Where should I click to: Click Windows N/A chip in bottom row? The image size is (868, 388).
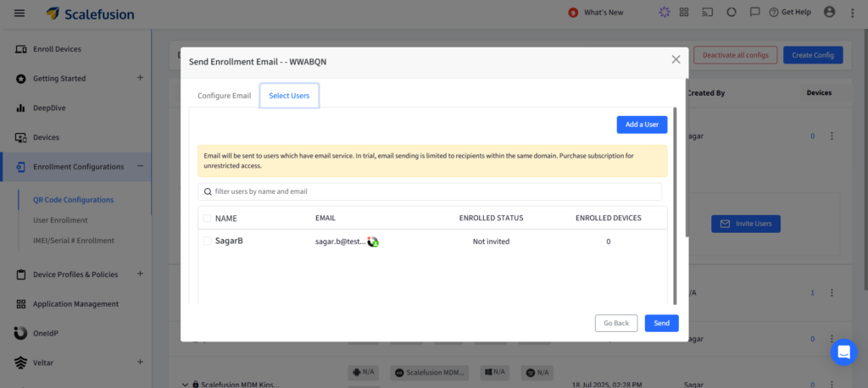(494, 373)
